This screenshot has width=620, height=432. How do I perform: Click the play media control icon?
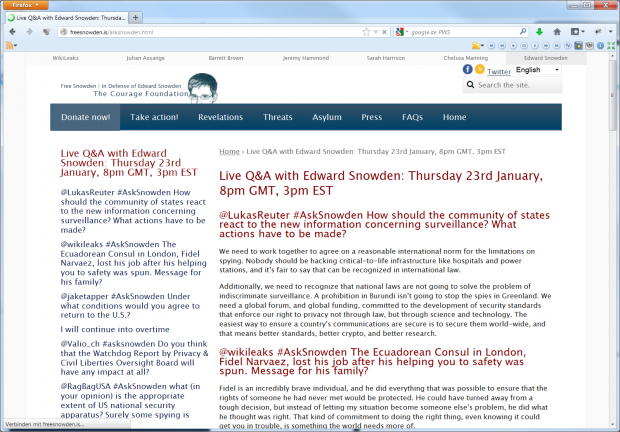pyautogui.click(x=535, y=45)
